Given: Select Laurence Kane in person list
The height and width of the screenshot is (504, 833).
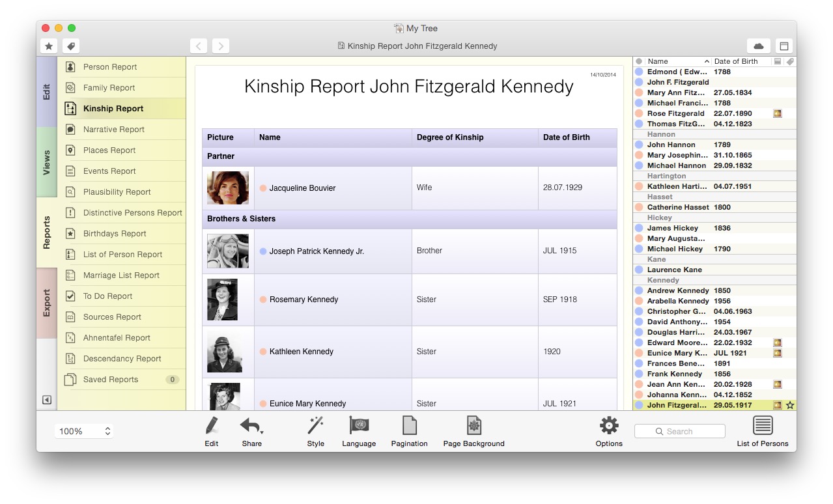Looking at the screenshot, I should point(714,270).
